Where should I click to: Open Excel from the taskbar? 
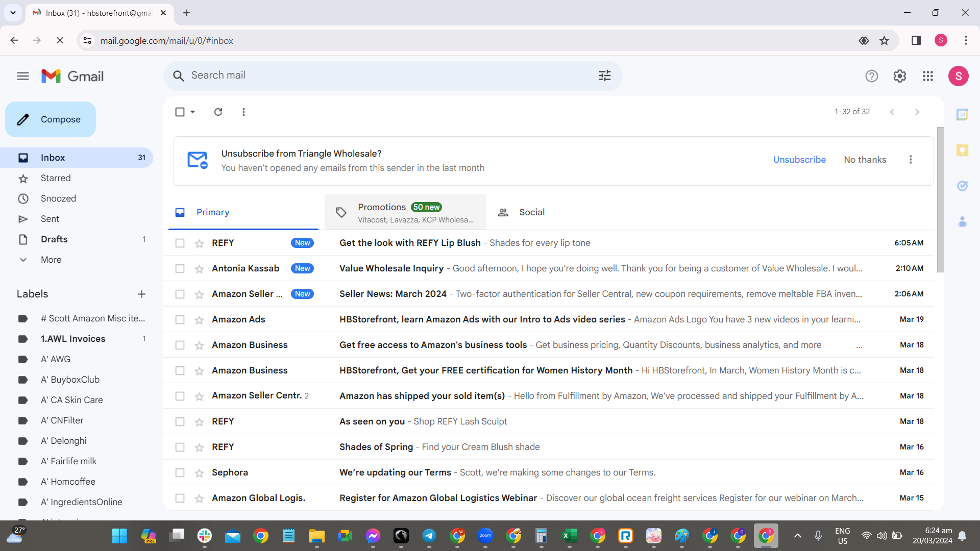[569, 536]
